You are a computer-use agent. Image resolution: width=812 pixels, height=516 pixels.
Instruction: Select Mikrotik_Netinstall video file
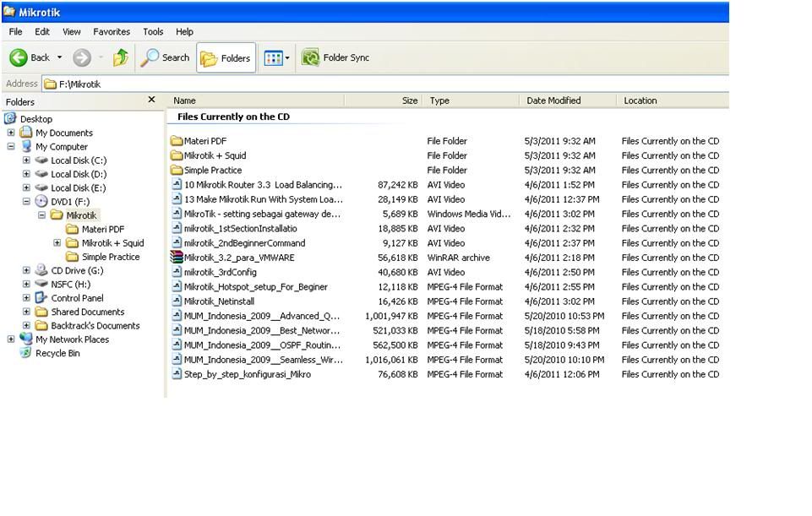click(x=219, y=301)
